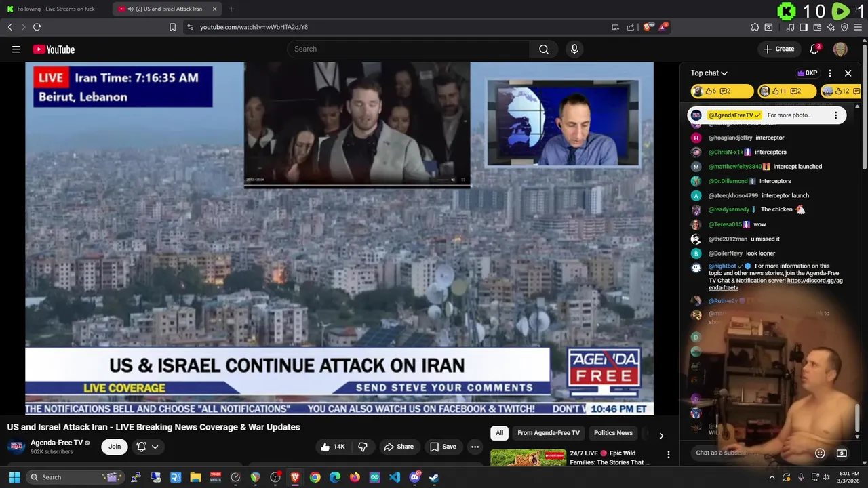This screenshot has height=488, width=868.
Task: Open more actions under the video
Action: pos(475,447)
